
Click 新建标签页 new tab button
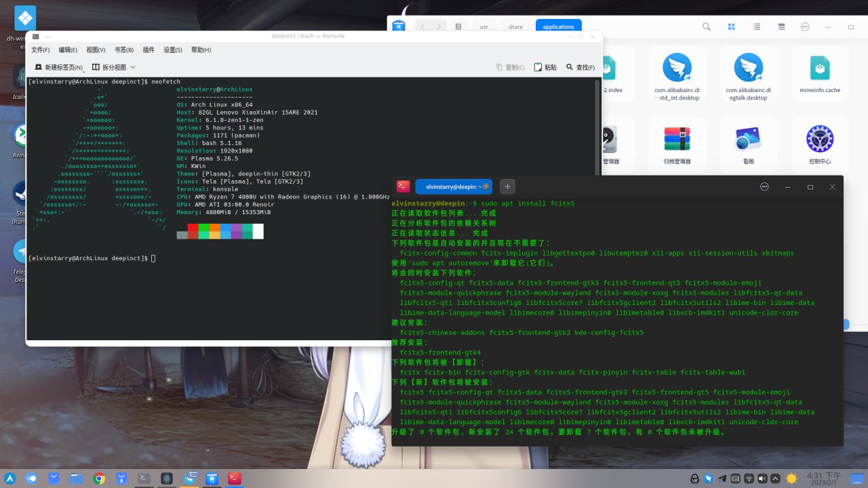[58, 68]
